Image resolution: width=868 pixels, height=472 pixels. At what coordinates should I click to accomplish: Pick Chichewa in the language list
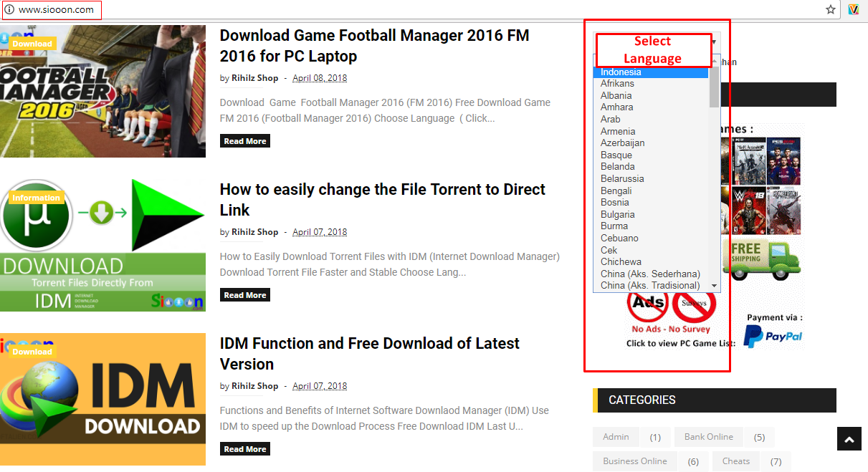click(651, 261)
